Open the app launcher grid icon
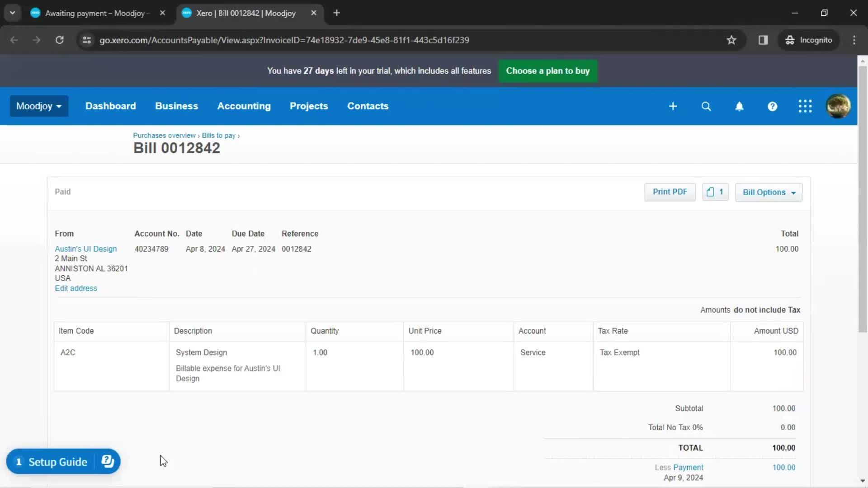The height and width of the screenshot is (488, 868). click(805, 106)
